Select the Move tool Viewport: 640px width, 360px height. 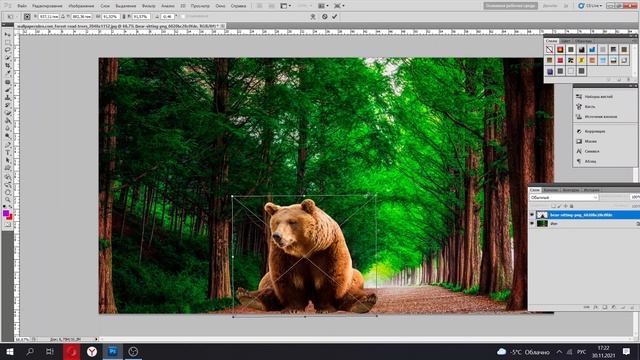[7, 35]
